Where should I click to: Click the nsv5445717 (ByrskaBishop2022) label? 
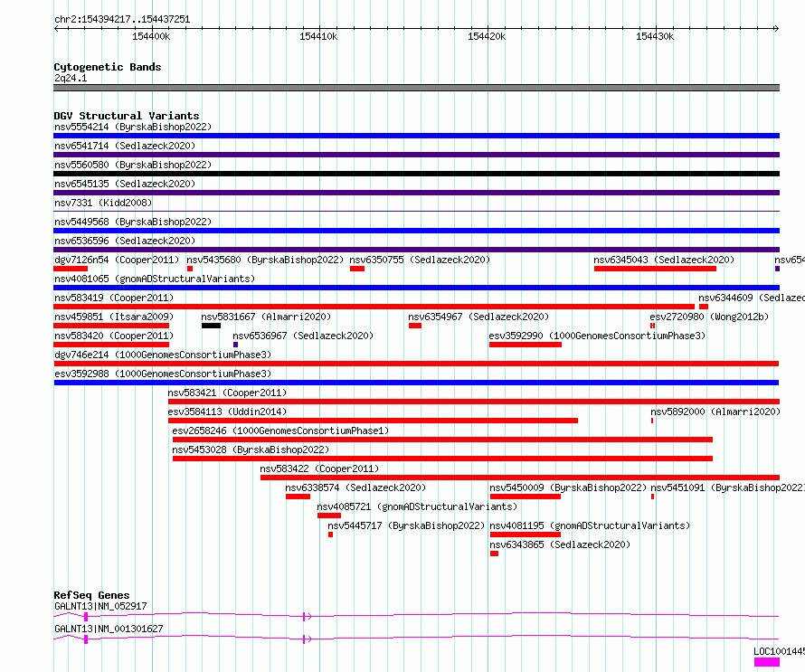click(x=406, y=525)
